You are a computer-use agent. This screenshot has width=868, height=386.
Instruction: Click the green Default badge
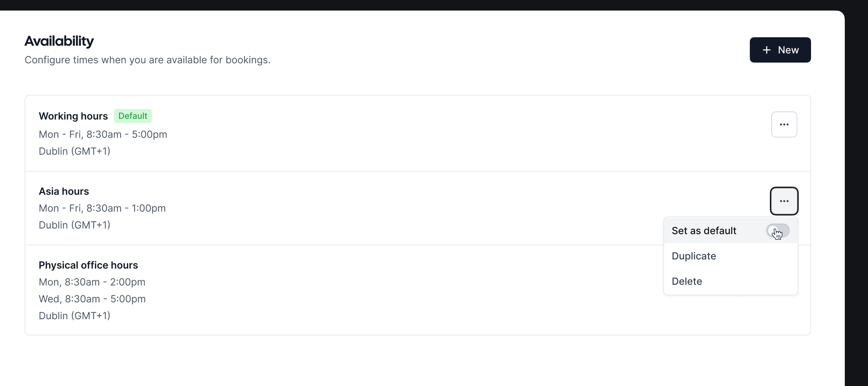tap(133, 116)
